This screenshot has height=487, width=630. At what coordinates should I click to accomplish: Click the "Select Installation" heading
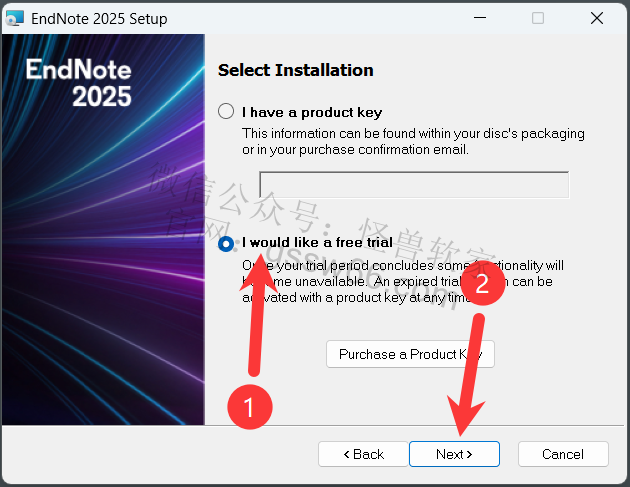point(295,71)
